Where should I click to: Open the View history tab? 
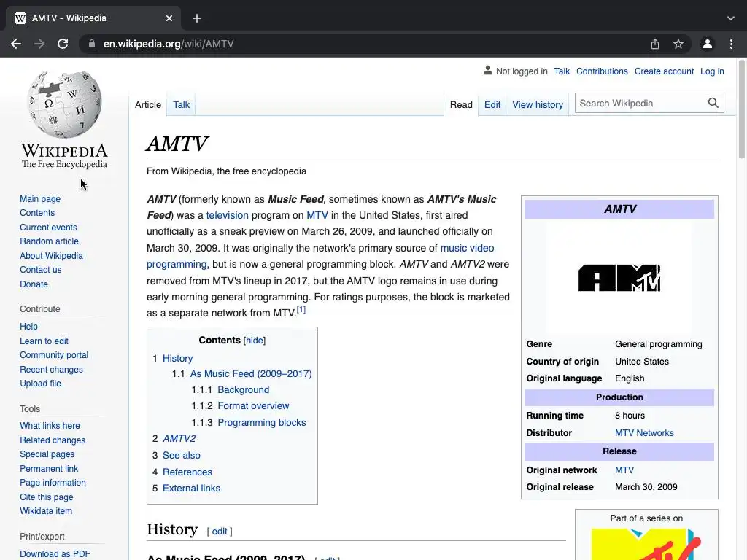click(x=538, y=105)
